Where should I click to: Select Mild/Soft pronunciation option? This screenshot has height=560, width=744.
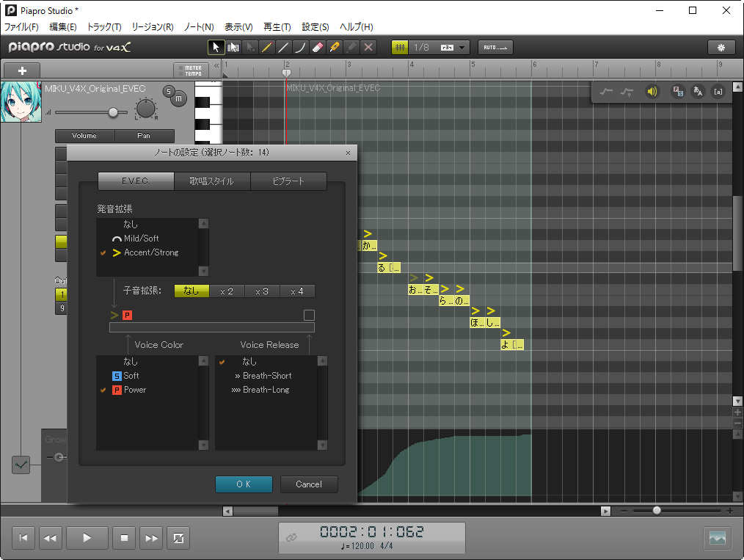147,239
